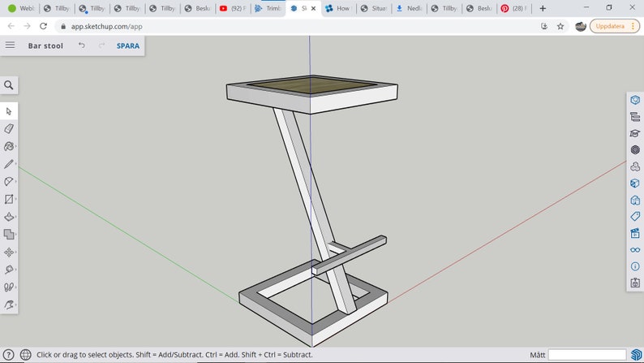Click the Orbit navigation tool
644x363 pixels.
coord(9,305)
